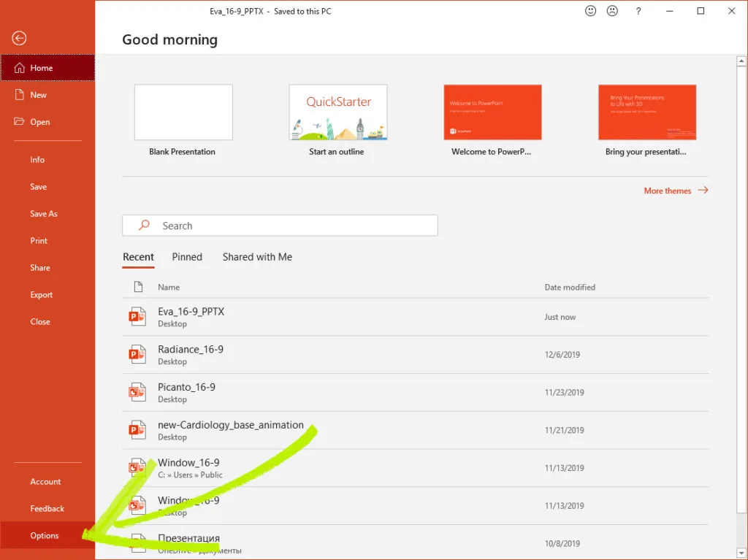Click the New page icon in sidebar

click(19, 94)
